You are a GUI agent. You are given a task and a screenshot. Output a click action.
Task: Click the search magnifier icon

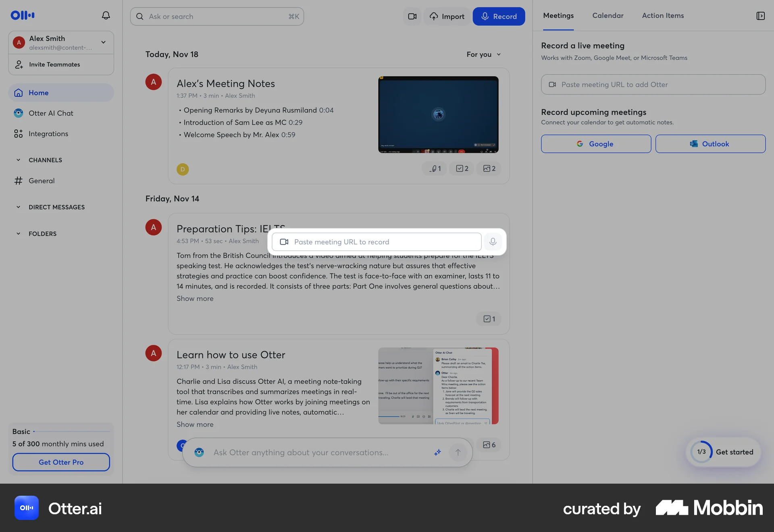(140, 17)
